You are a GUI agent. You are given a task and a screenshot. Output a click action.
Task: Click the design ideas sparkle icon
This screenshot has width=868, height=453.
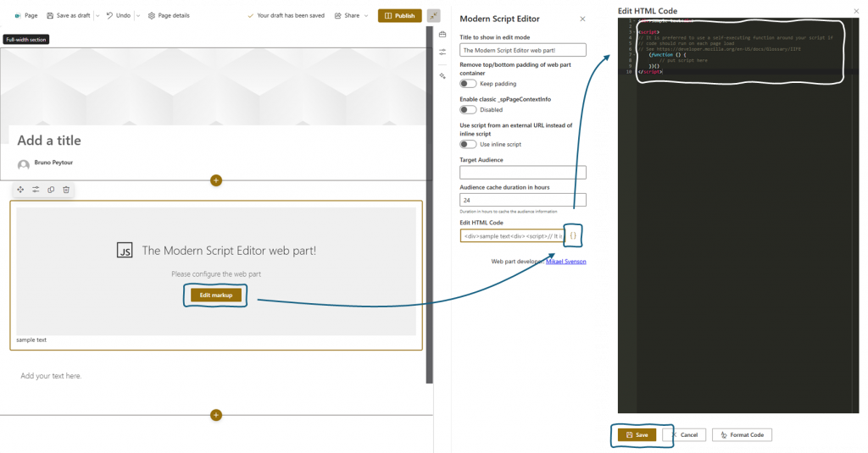click(x=442, y=75)
